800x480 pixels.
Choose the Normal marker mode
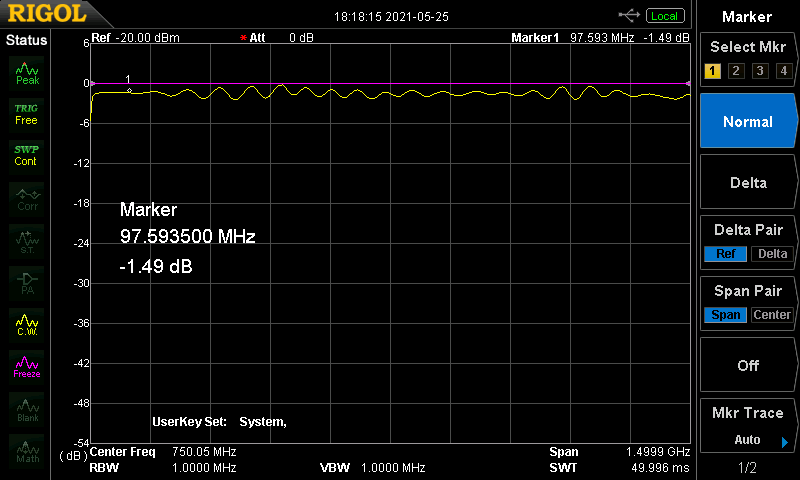(x=748, y=121)
